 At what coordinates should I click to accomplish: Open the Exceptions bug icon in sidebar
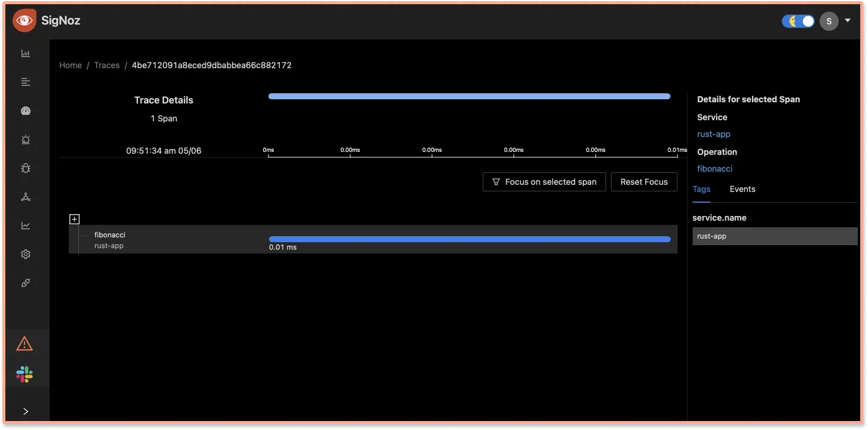[x=26, y=168]
